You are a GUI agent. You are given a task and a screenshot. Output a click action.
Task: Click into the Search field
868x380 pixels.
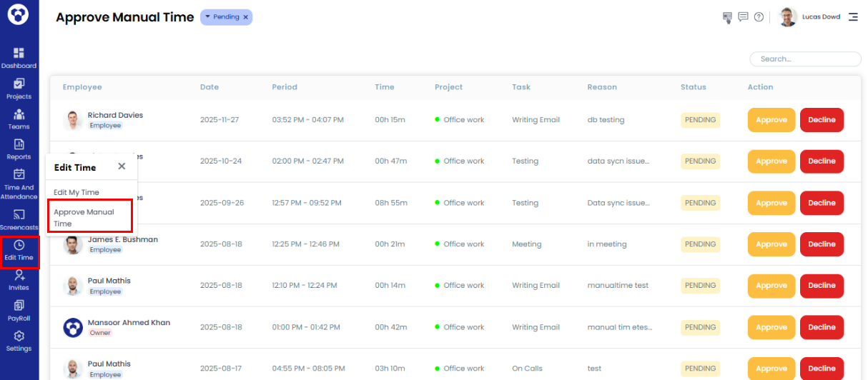coord(805,59)
